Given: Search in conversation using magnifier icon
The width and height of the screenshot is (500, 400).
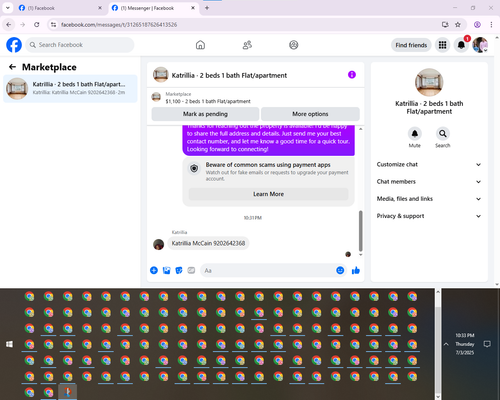Looking at the screenshot, I should [x=443, y=134].
